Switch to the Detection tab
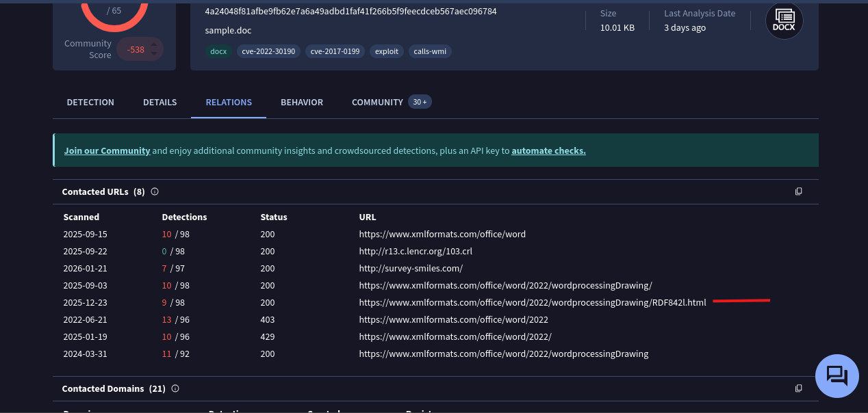 point(90,102)
